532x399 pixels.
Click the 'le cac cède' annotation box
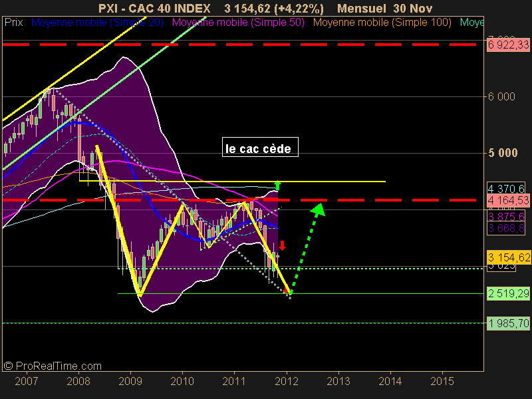pos(260,147)
